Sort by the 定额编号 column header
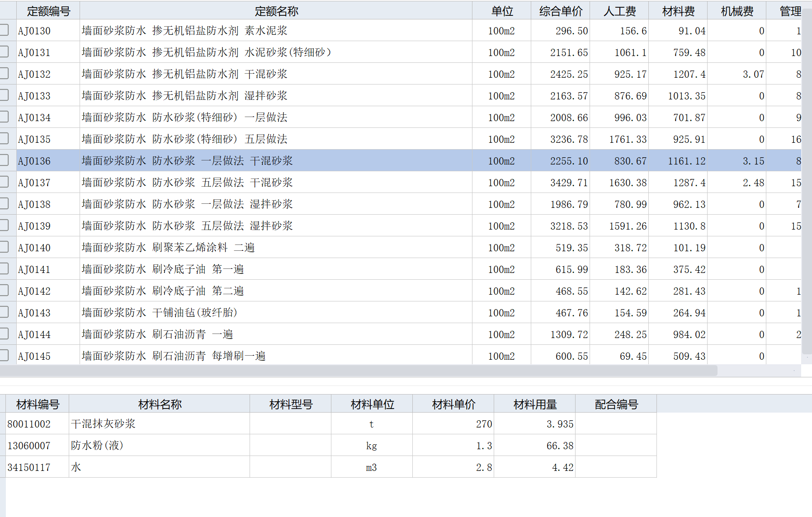 click(x=48, y=11)
